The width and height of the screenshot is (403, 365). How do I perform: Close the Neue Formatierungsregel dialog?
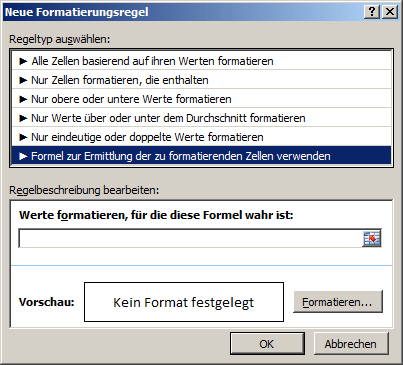pyautogui.click(x=389, y=12)
